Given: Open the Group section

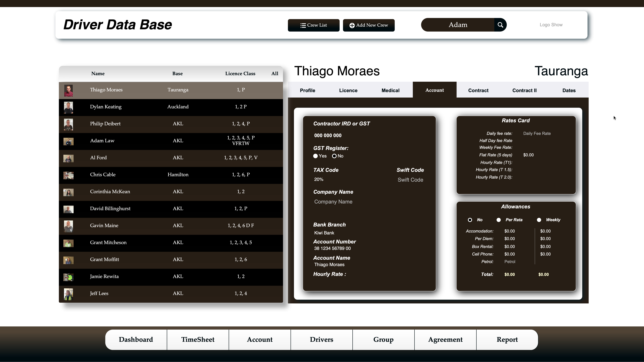Looking at the screenshot, I should click(x=384, y=340).
